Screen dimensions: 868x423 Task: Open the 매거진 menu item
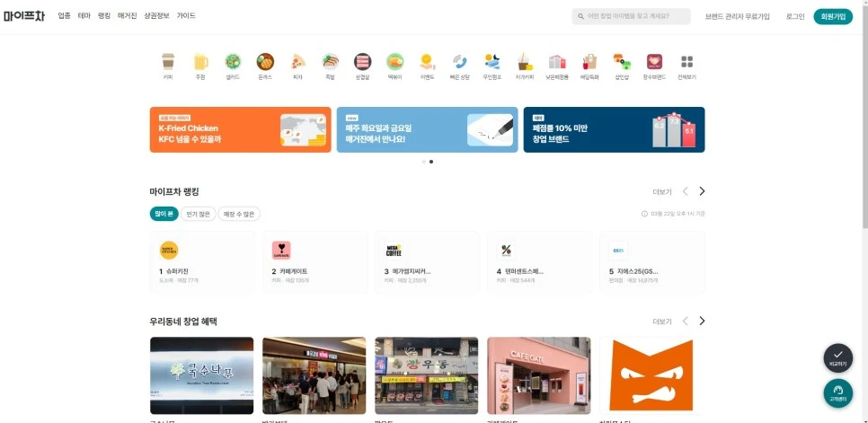pyautogui.click(x=128, y=16)
